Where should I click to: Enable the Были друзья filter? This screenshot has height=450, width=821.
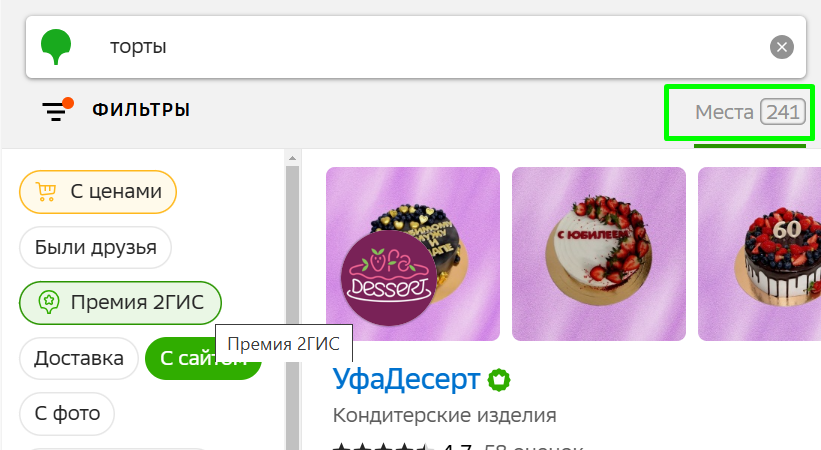pos(95,247)
